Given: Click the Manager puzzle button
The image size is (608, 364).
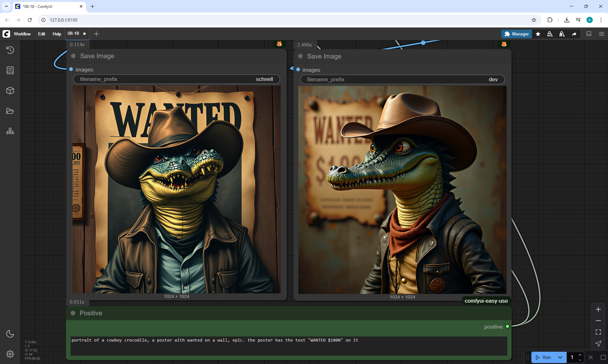Looking at the screenshot, I should 516,34.
